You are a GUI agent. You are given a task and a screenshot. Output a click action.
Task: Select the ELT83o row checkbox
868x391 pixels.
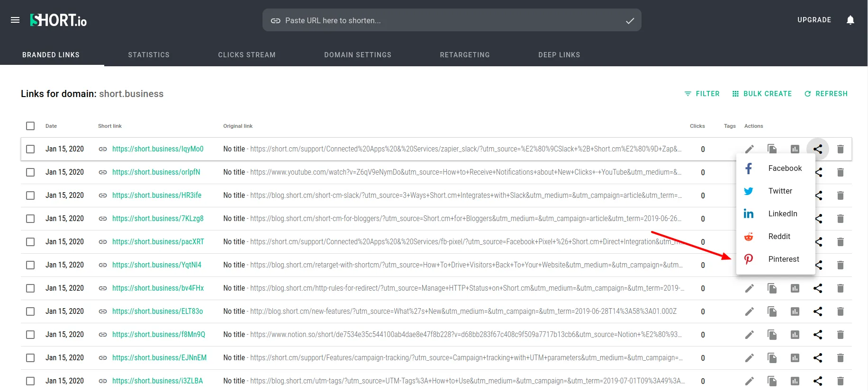click(x=30, y=311)
